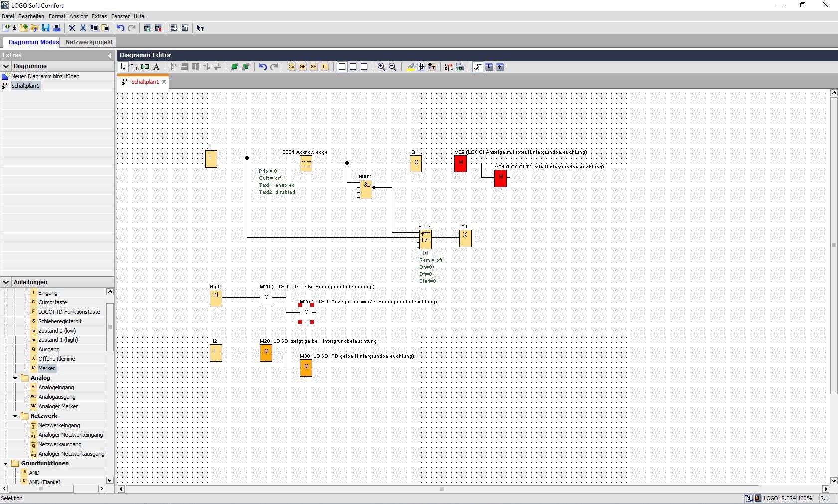Select the Cursortaste tree item
Image resolution: width=838 pixels, height=504 pixels.
click(52, 302)
